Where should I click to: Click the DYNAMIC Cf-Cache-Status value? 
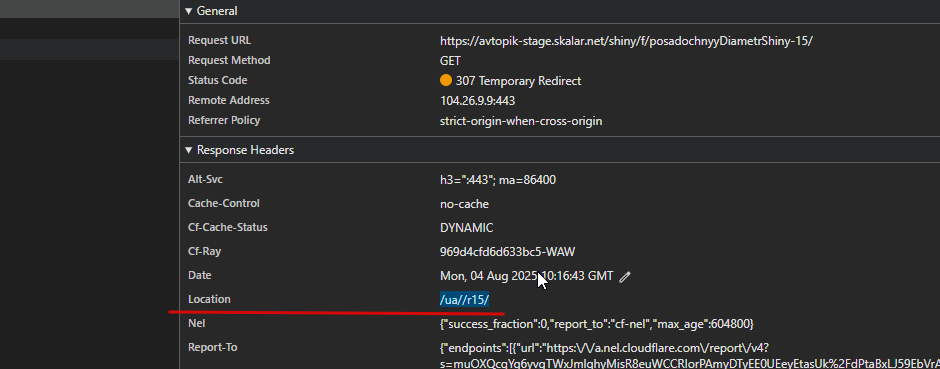pyautogui.click(x=466, y=228)
